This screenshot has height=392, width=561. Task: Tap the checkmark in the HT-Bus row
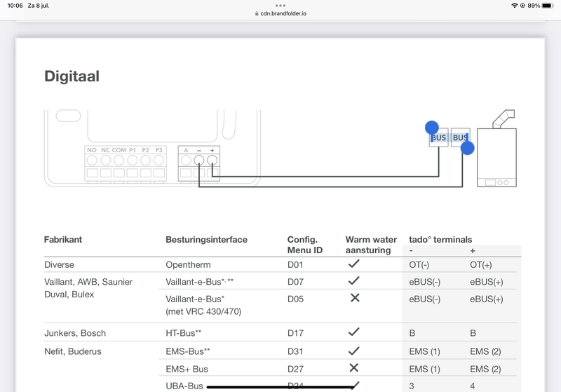click(x=353, y=332)
